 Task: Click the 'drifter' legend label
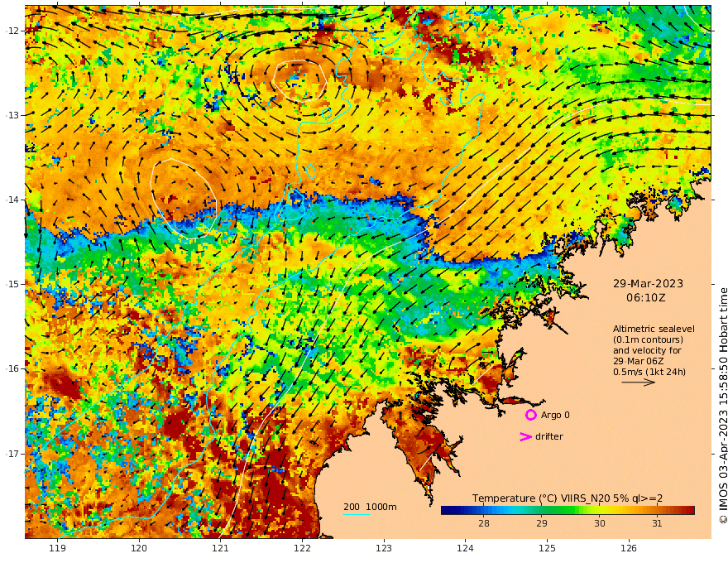(548, 436)
